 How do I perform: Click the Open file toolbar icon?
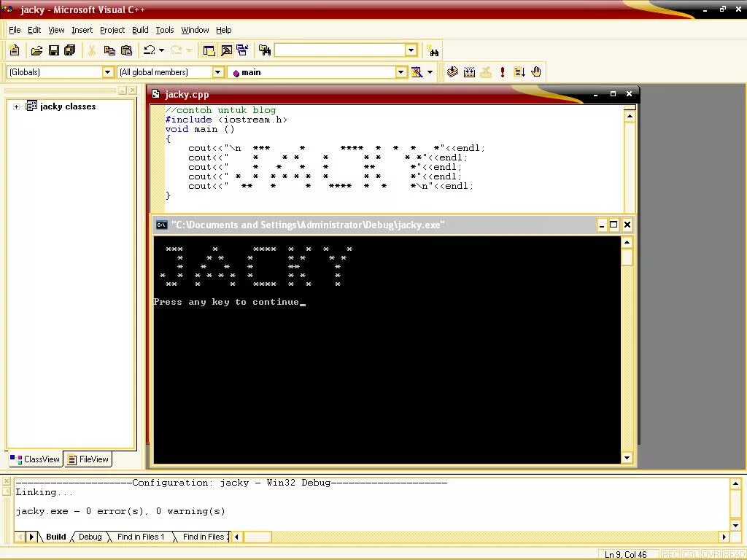point(36,50)
